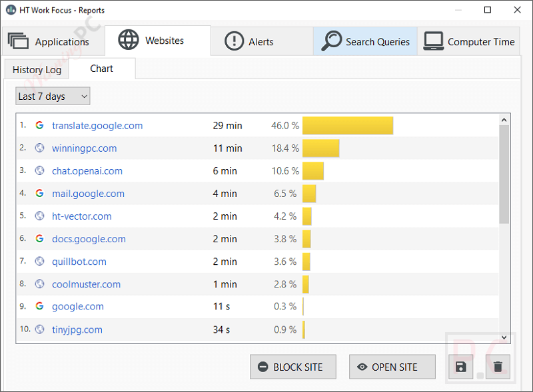This screenshot has width=533, height=392.
Task: Click the 46.0 % bar for translate.google.com
Action: [348, 126]
